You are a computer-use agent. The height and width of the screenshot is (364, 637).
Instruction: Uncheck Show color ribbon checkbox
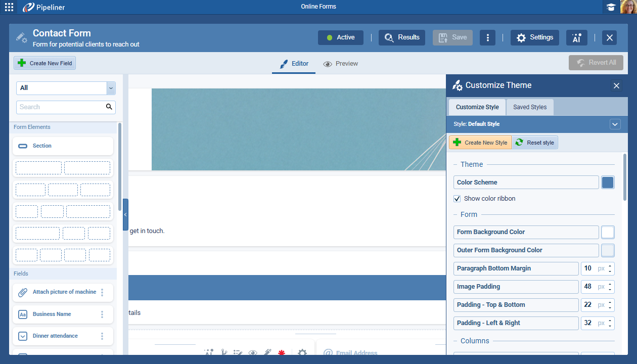tap(457, 199)
